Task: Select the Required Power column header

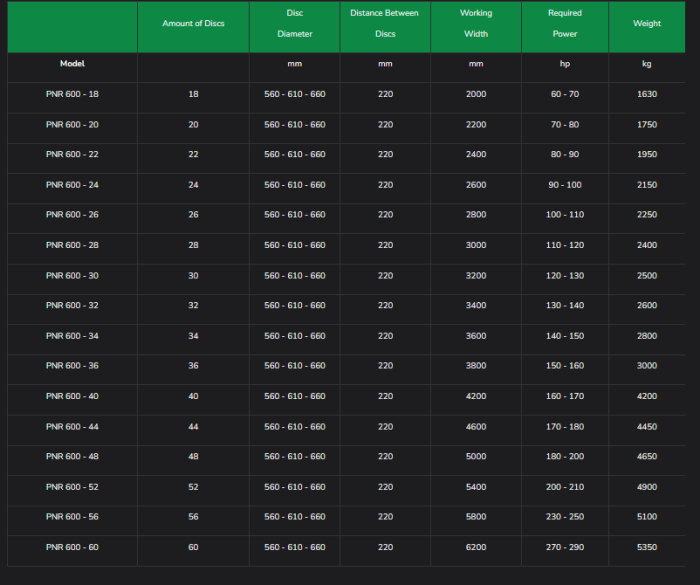Action: click(564, 24)
